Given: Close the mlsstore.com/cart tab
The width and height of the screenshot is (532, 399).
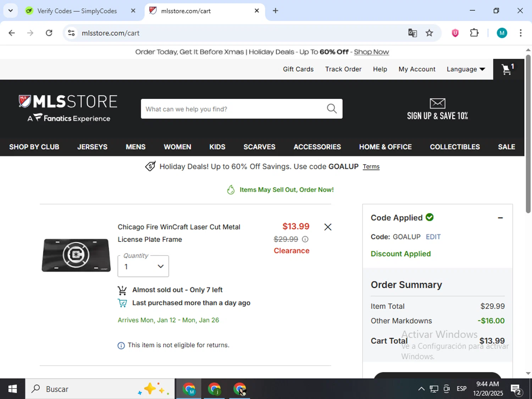Looking at the screenshot, I should tap(257, 11).
